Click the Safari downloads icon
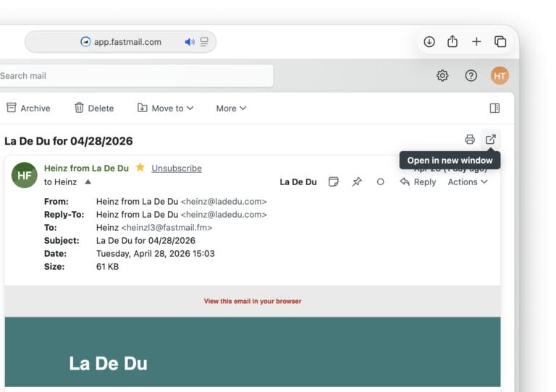This screenshot has width=556, height=392. click(x=429, y=42)
